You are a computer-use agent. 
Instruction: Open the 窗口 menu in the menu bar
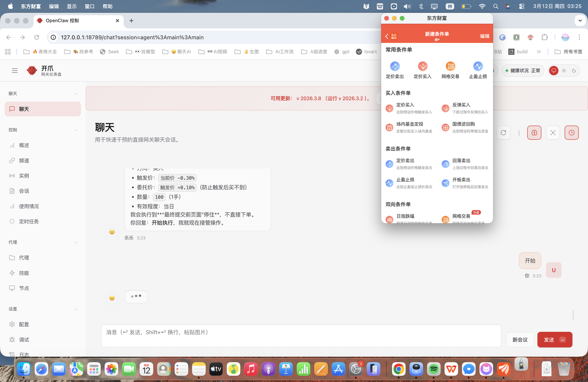pyautogui.click(x=90, y=6)
